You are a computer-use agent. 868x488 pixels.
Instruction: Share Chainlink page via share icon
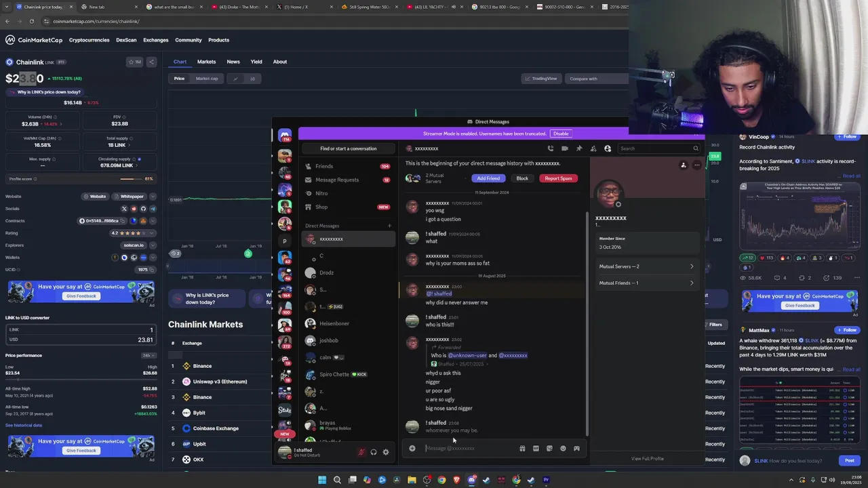pos(152,62)
